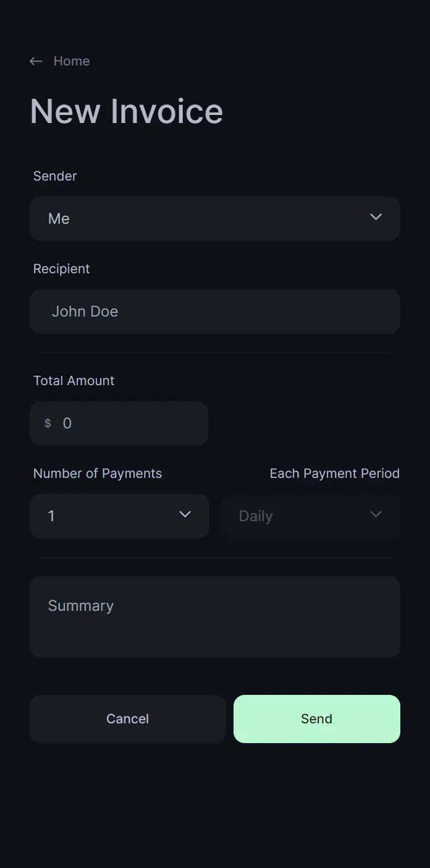Image resolution: width=430 pixels, height=868 pixels.
Task: Click the Total Amount label
Action: pyautogui.click(x=74, y=381)
